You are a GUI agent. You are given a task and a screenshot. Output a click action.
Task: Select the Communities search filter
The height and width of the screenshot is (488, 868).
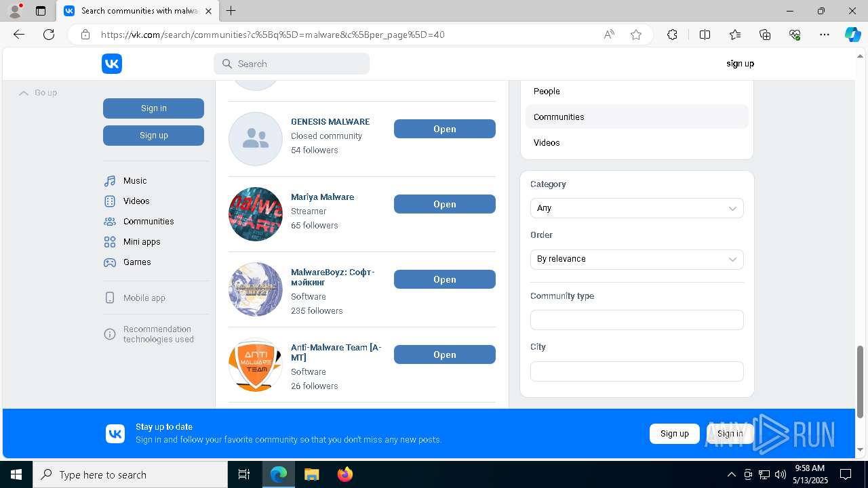coord(637,117)
